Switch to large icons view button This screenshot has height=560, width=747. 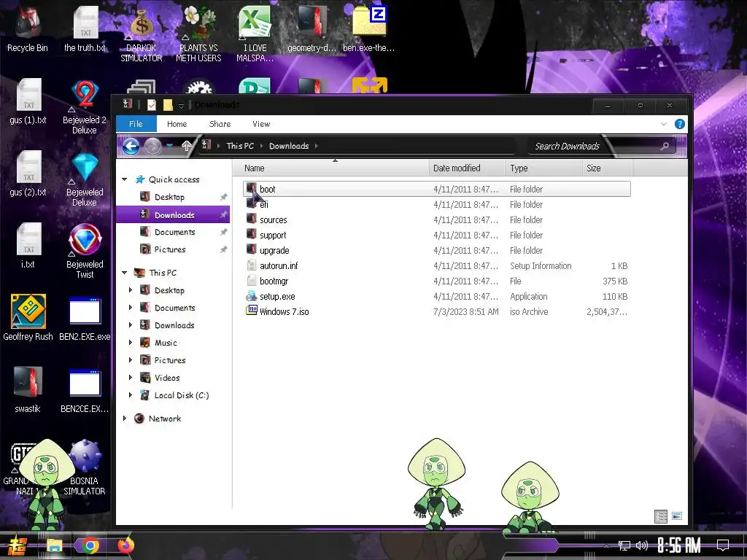676,516
